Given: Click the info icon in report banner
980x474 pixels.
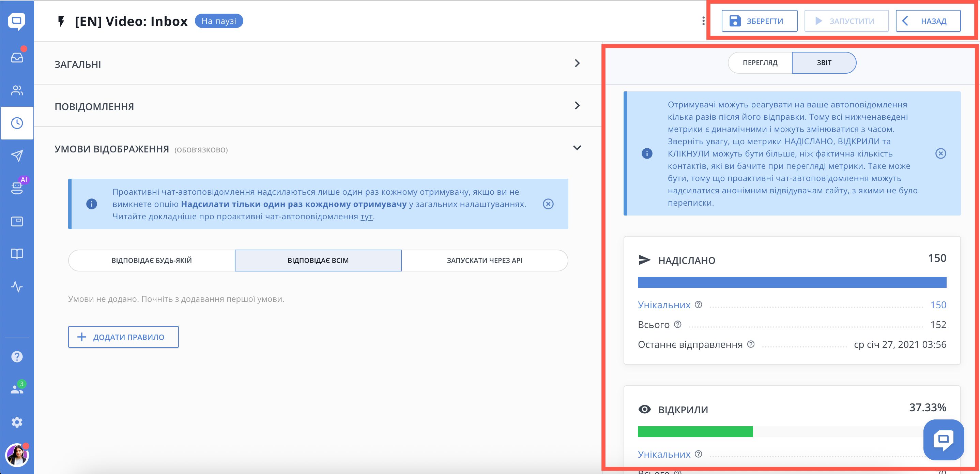Looking at the screenshot, I should pos(647,153).
